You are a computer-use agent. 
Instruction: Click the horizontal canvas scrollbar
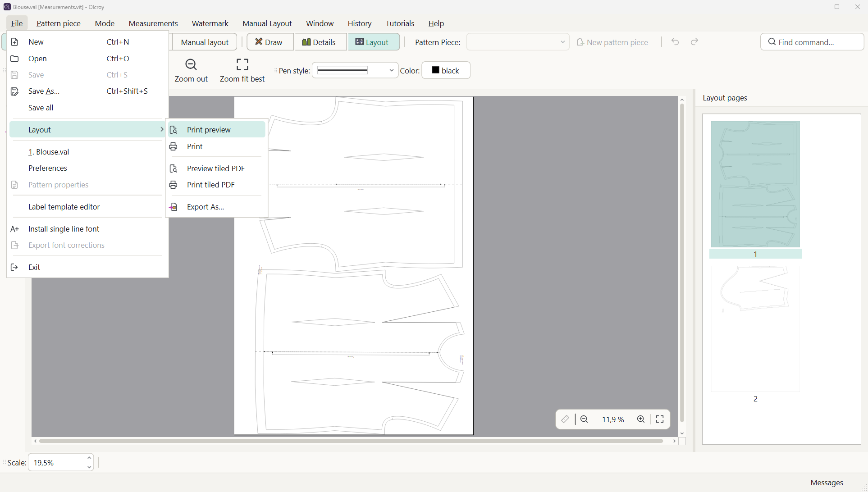[x=352, y=441]
